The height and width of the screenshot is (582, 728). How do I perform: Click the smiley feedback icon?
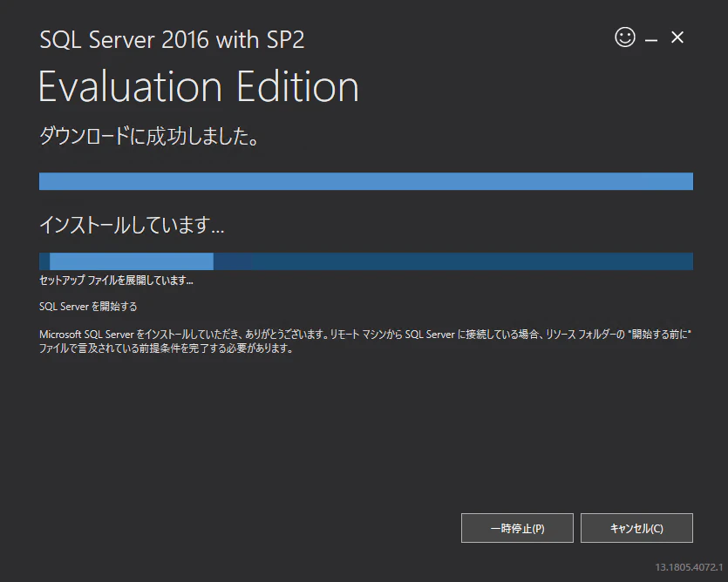point(625,37)
